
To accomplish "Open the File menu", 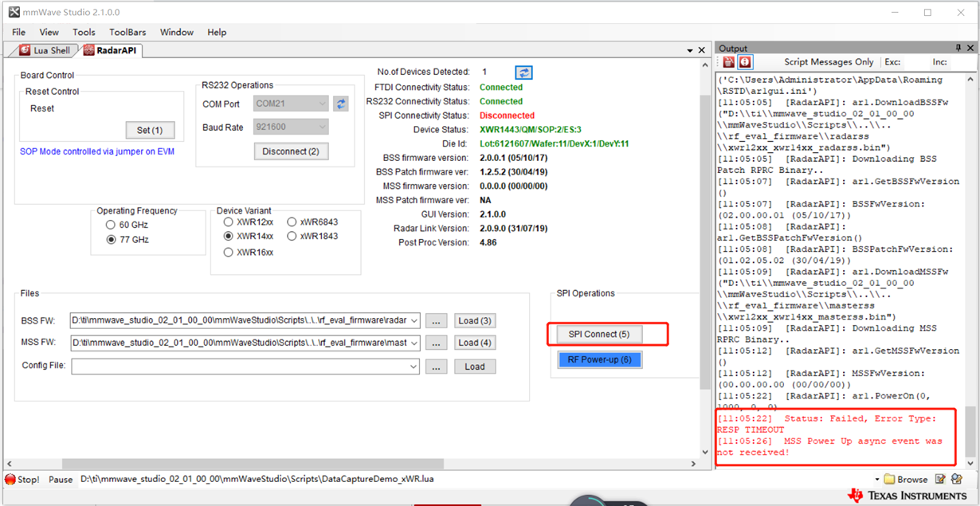I will pos(18,32).
